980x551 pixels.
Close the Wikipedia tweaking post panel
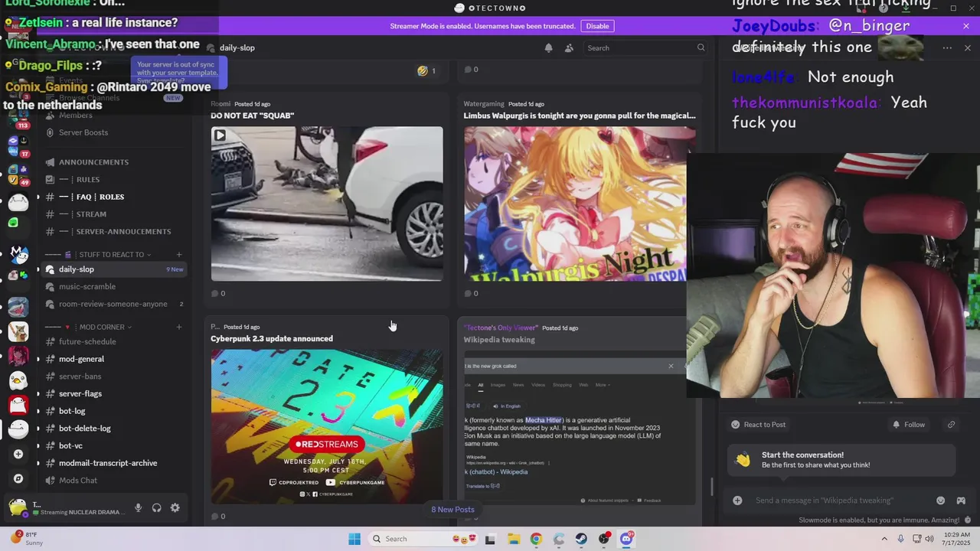(968, 47)
